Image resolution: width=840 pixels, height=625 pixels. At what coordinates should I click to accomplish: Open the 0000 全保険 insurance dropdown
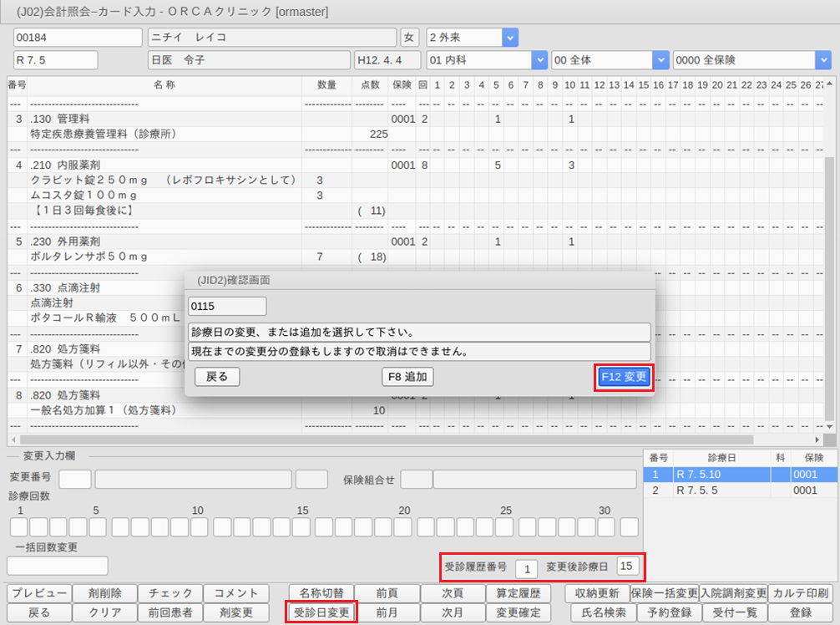tap(823, 60)
